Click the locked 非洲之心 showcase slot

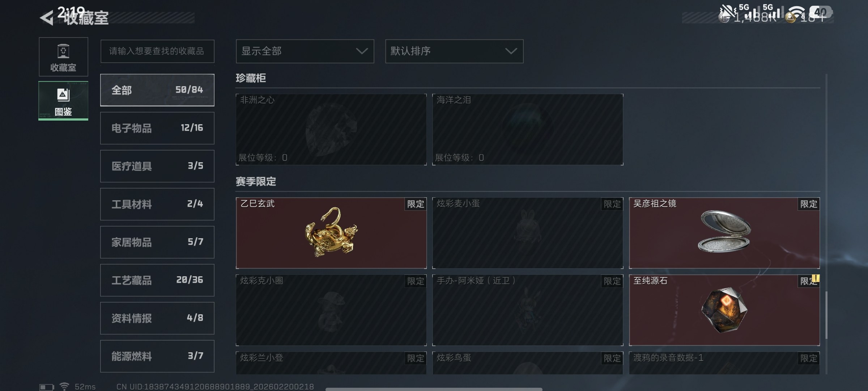pos(331,129)
